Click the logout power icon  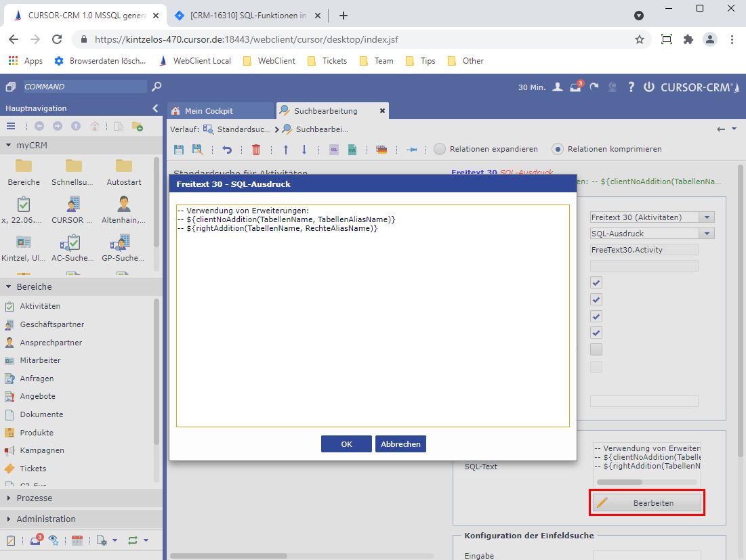click(648, 87)
